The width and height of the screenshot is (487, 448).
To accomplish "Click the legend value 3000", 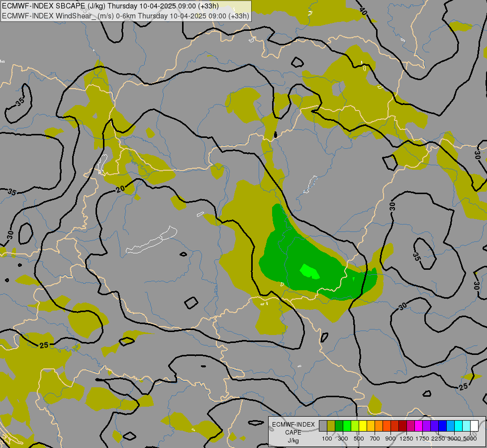I will coord(454,439).
